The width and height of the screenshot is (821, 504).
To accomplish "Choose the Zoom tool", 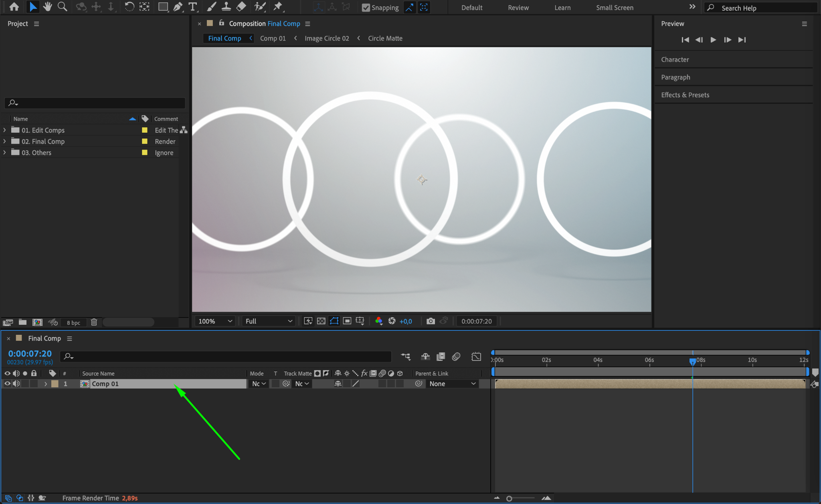I will tap(62, 7).
